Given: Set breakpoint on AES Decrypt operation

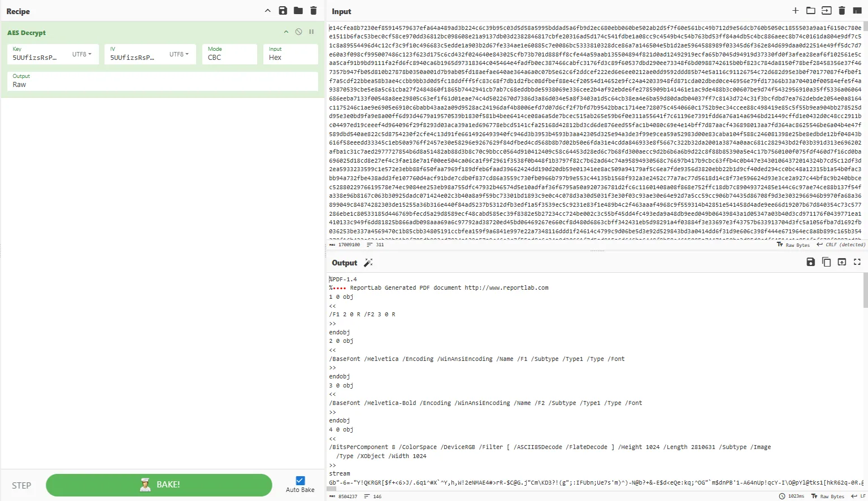Looking at the screenshot, I should (x=311, y=32).
